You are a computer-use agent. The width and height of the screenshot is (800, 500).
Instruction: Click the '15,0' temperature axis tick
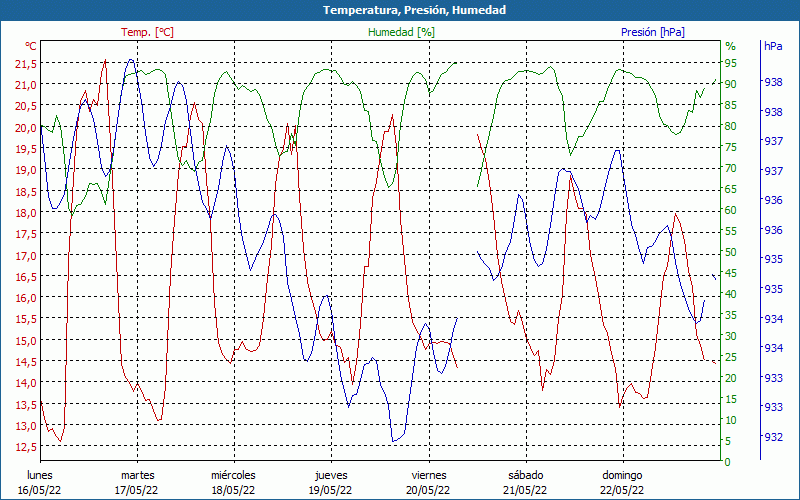(27, 340)
